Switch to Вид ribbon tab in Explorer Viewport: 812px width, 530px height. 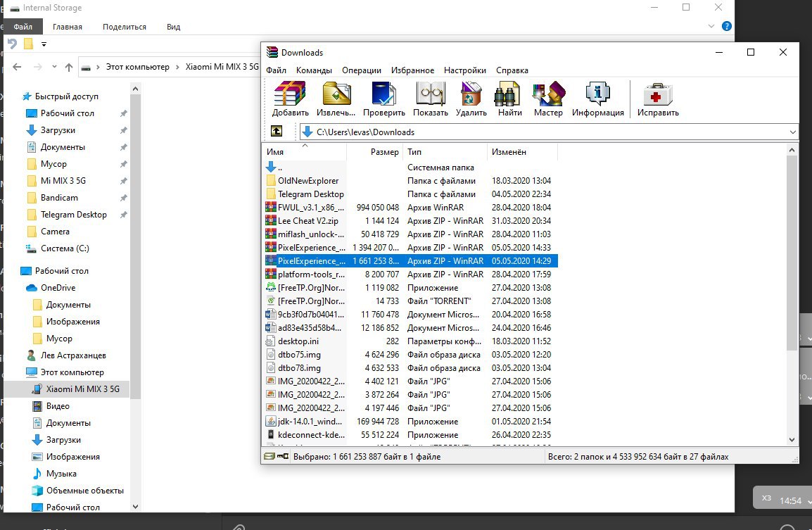174,27
